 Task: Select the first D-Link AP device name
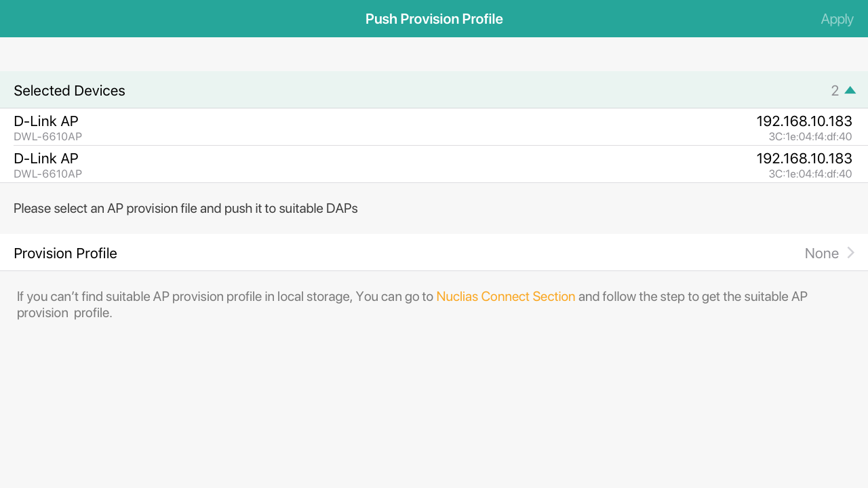pos(46,121)
